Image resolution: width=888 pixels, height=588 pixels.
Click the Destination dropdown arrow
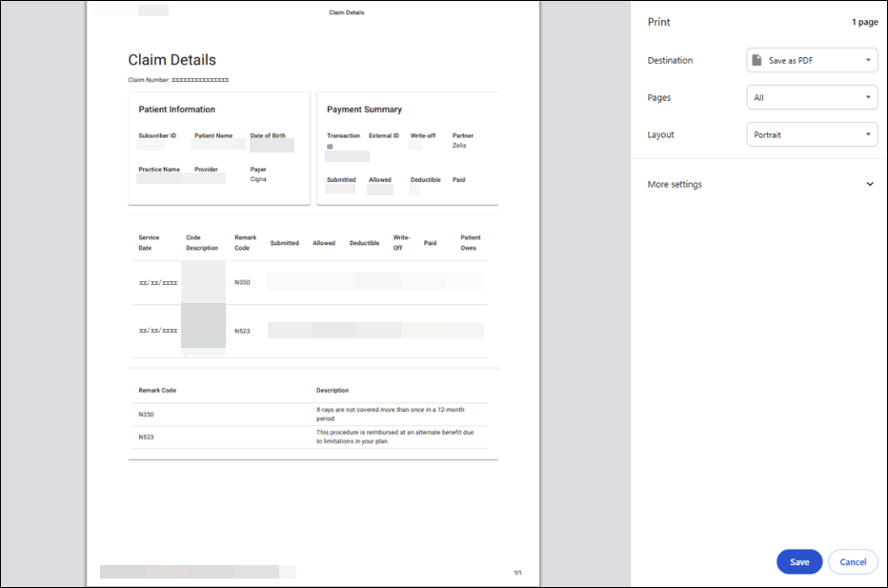[x=868, y=60]
